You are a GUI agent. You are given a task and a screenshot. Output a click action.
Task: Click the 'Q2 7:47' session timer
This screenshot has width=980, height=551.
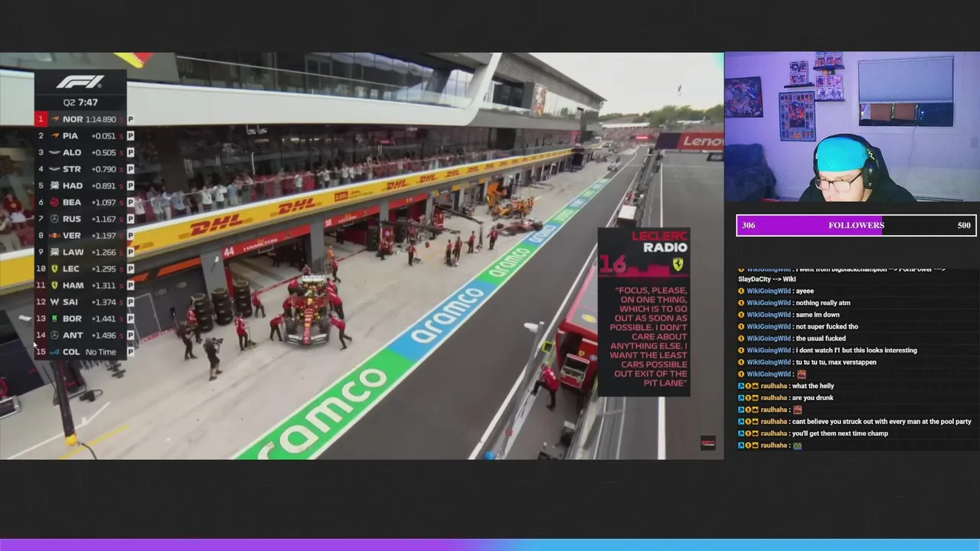[x=80, y=103]
